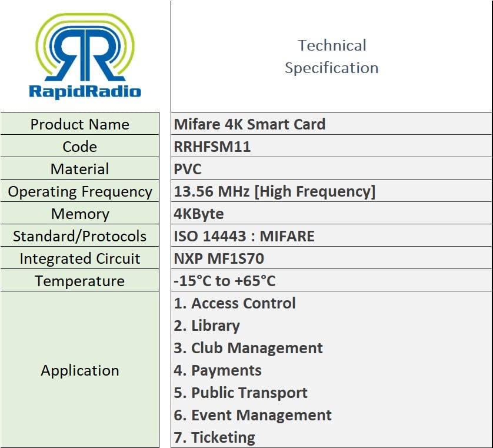The width and height of the screenshot is (493, 448).
Task: Select the 'Technical Specification' heading
Action: (x=332, y=57)
